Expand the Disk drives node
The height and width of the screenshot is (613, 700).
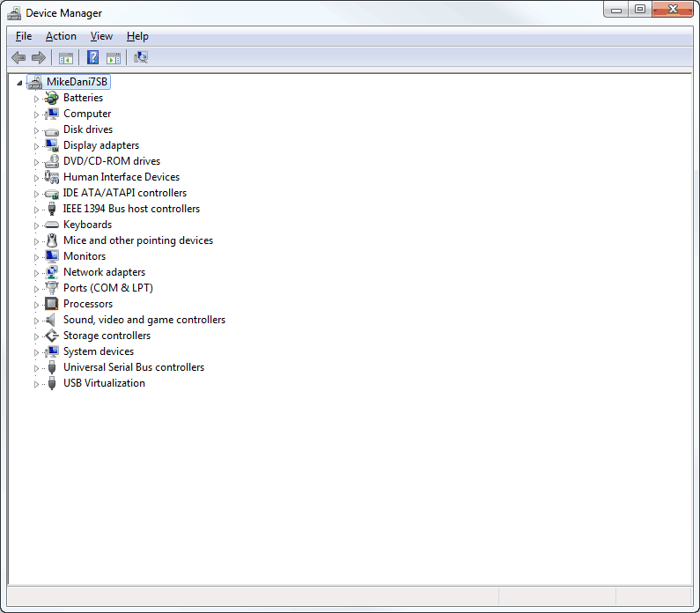(37, 130)
